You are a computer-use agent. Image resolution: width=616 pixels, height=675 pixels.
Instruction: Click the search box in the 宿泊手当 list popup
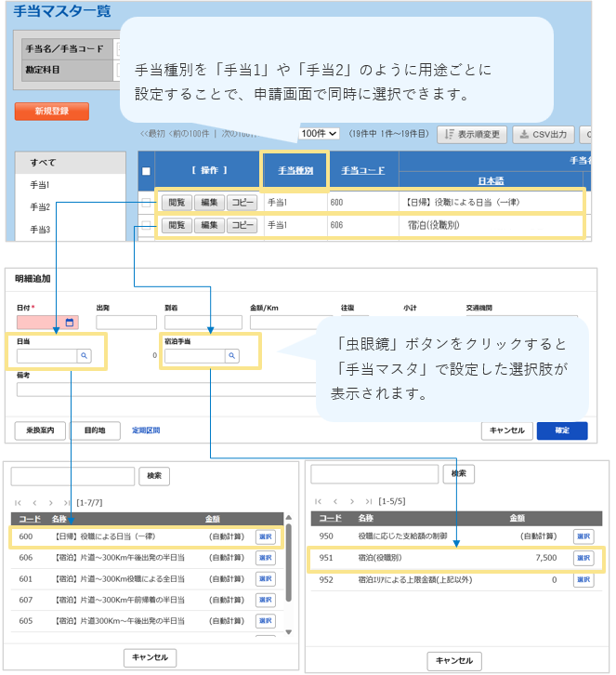tap(374, 474)
